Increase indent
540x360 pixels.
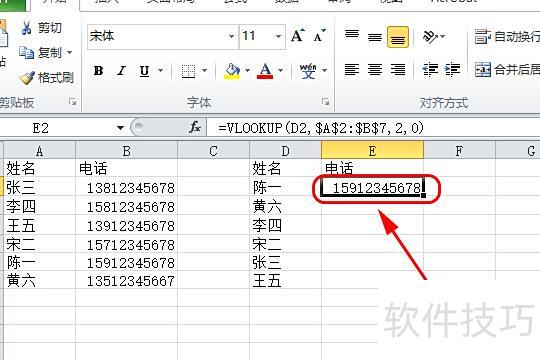[453, 70]
